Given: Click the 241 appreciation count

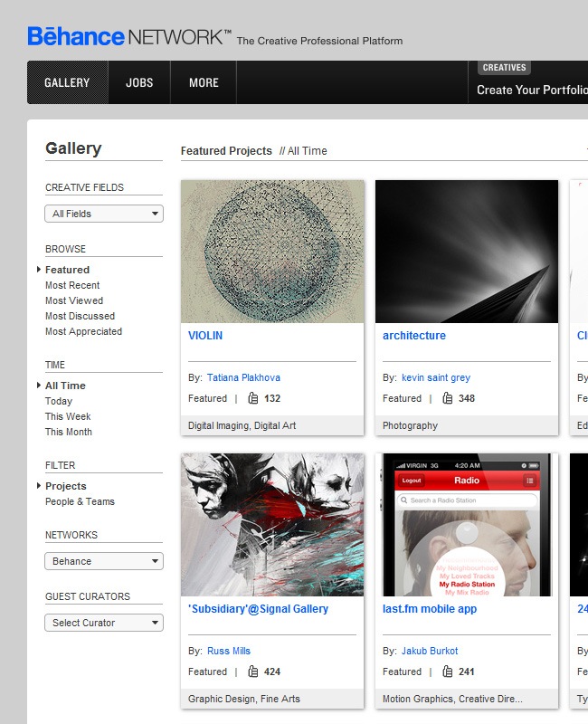Looking at the screenshot, I should [x=467, y=672].
